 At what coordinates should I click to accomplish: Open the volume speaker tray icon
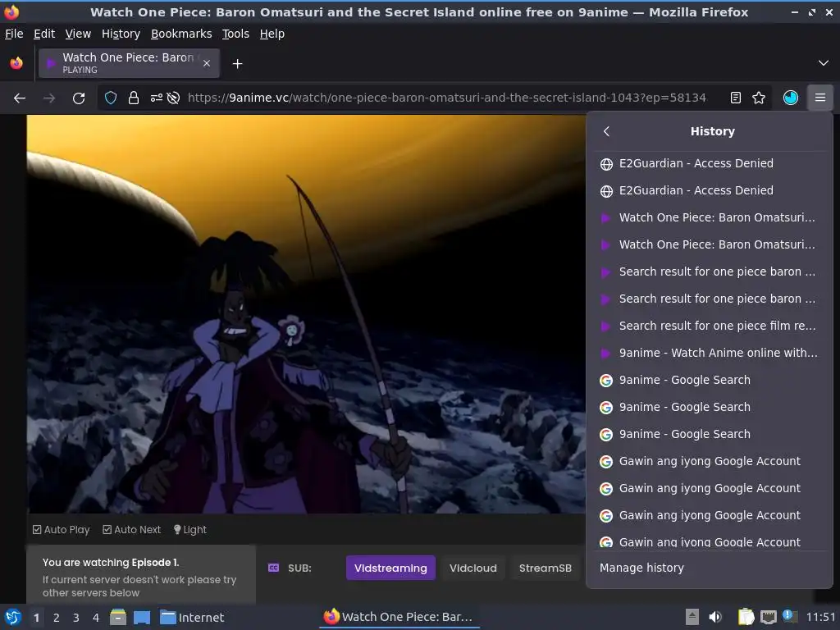coord(715,617)
